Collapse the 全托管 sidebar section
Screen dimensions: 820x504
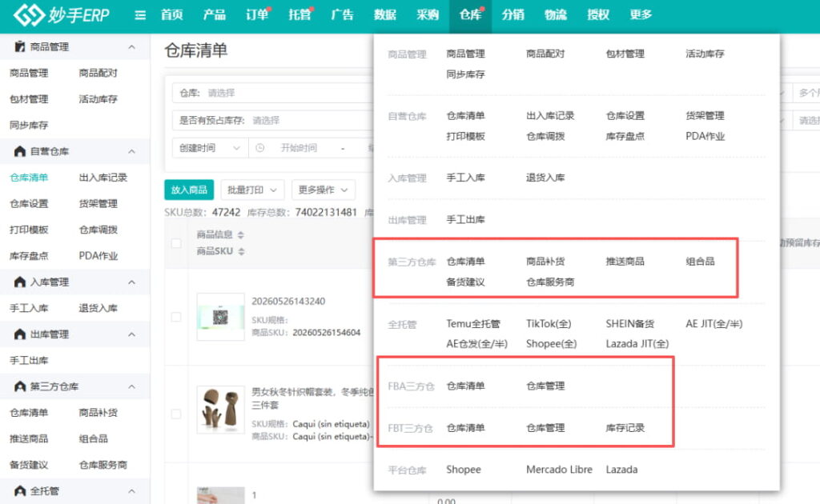coord(132,491)
